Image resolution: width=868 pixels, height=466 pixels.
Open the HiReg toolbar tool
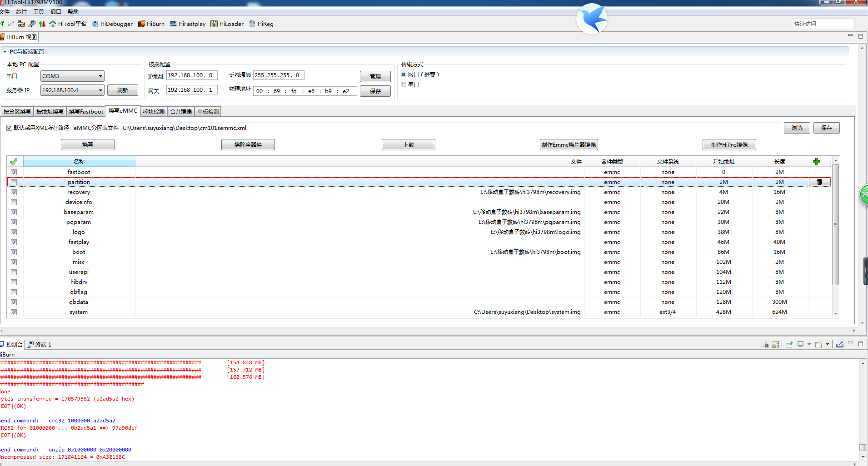coord(261,24)
